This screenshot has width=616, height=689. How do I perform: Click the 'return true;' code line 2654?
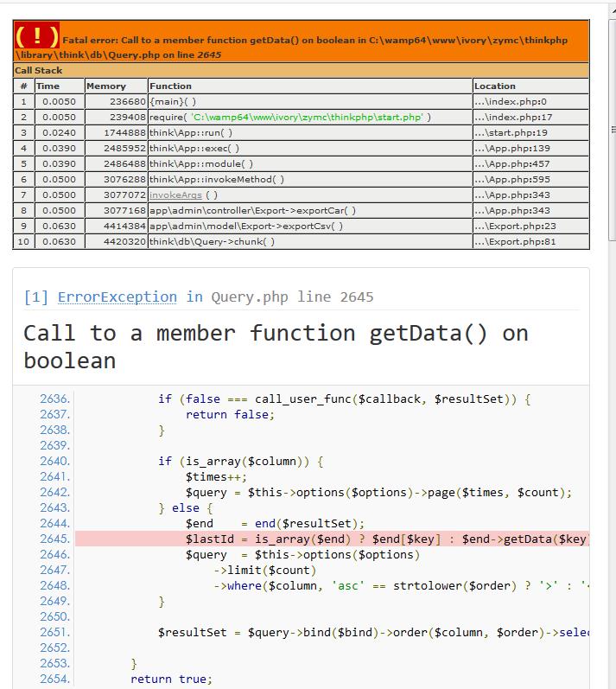click(x=171, y=679)
